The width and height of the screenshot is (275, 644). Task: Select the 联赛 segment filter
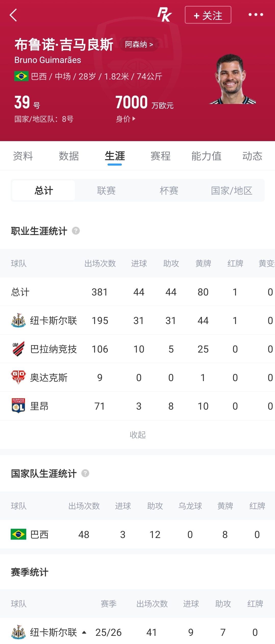click(x=106, y=190)
